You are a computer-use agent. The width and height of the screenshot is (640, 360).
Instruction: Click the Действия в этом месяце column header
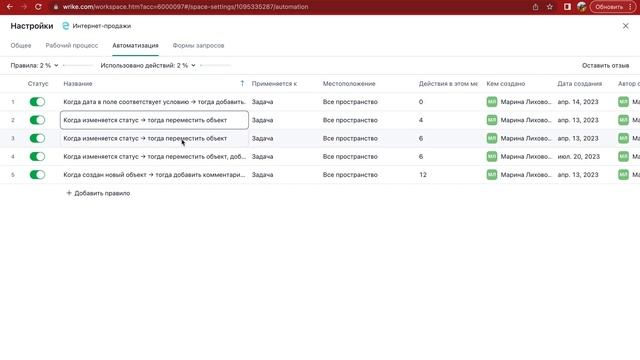(x=448, y=83)
